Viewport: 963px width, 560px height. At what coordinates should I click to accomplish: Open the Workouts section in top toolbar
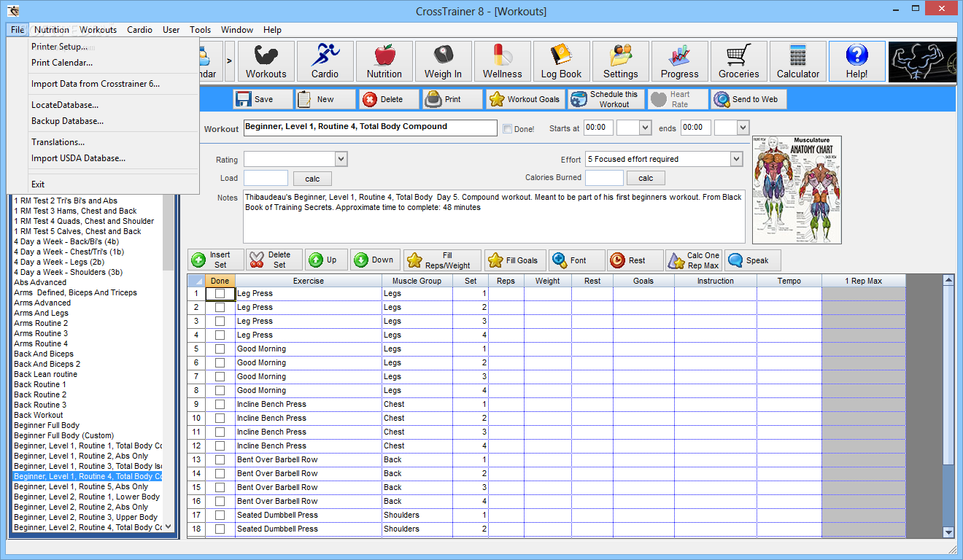point(266,61)
